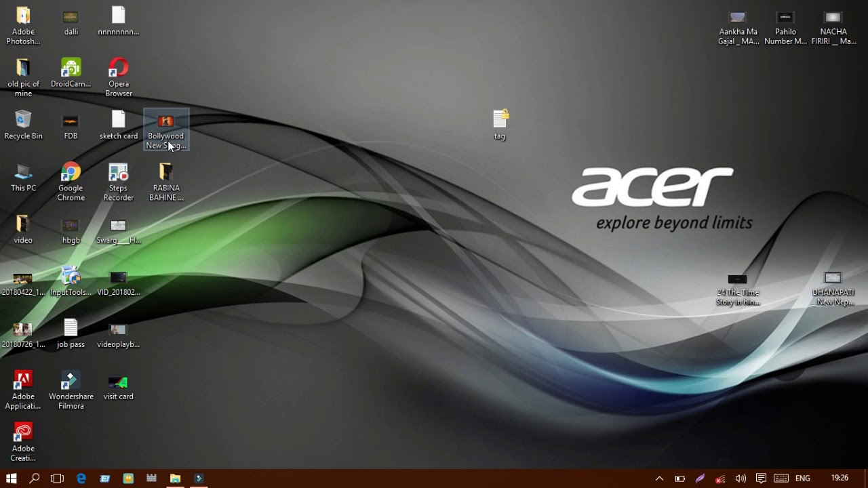Open the Windows Start menu
Viewport: 868px width, 488px height.
pyautogui.click(x=11, y=479)
